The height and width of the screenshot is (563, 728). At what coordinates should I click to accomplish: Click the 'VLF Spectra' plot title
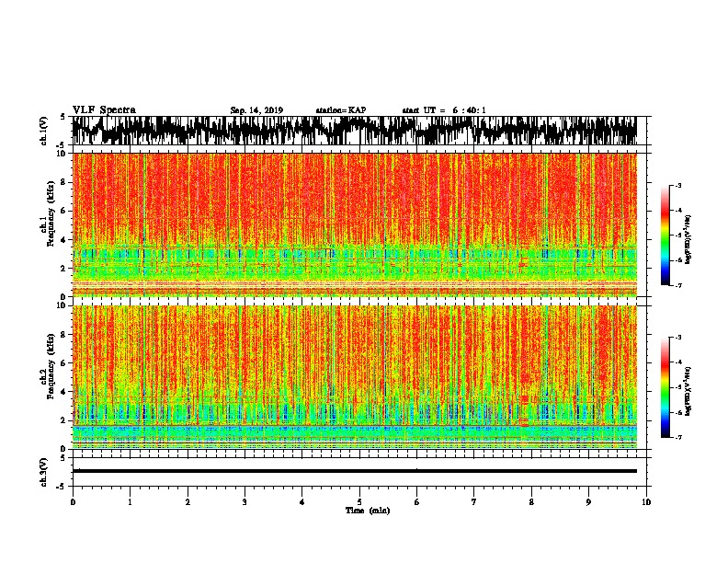point(104,110)
